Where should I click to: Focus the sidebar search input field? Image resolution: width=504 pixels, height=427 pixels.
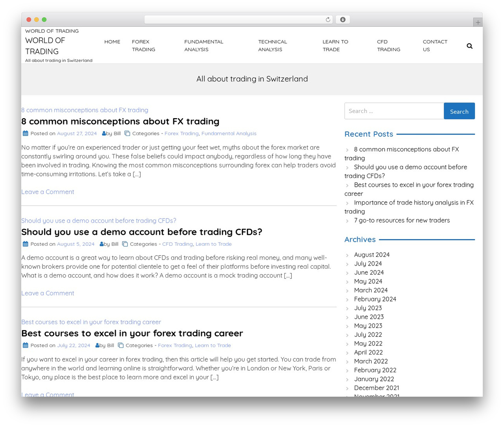point(394,111)
